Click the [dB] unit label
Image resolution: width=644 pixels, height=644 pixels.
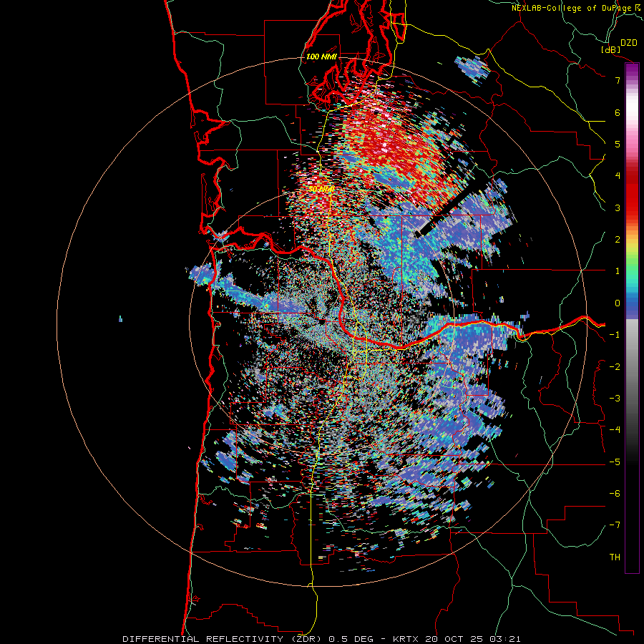611,49
